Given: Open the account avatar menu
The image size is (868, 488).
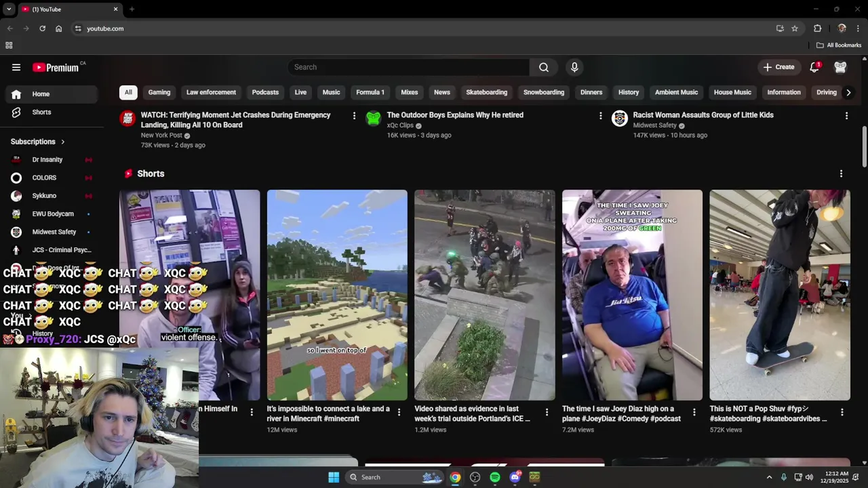Looking at the screenshot, I should 840,67.
